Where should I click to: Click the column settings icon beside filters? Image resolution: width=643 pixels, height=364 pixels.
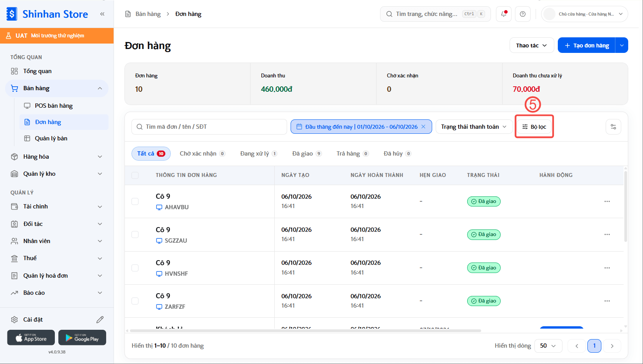click(613, 127)
